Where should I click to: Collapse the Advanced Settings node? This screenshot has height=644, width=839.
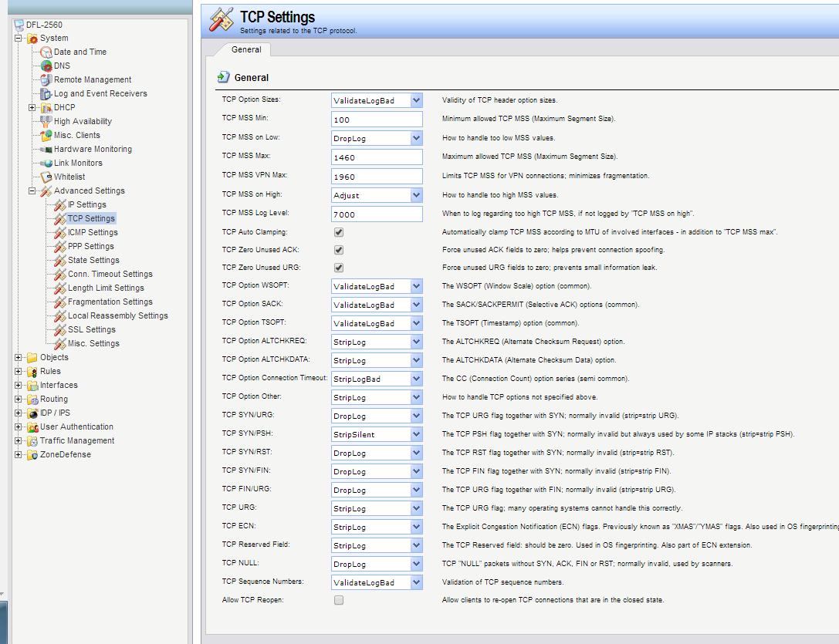point(32,191)
